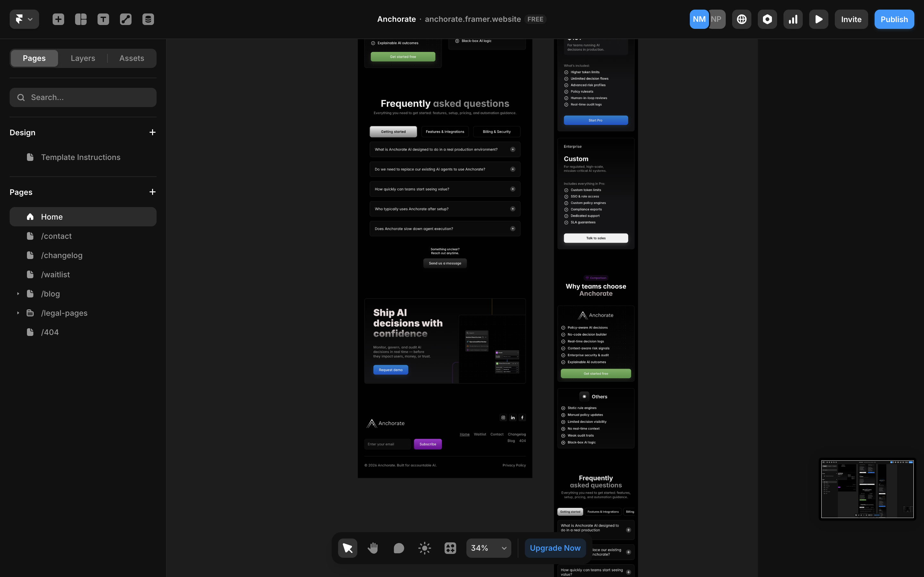Open the Layout insert icon
Viewport: 924px width, 577px height.
click(x=81, y=19)
